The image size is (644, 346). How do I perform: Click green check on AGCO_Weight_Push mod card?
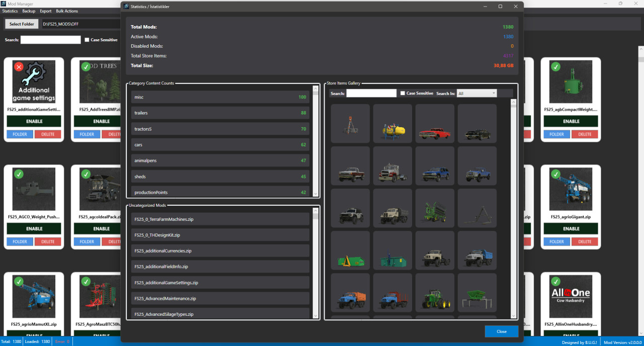(19, 174)
